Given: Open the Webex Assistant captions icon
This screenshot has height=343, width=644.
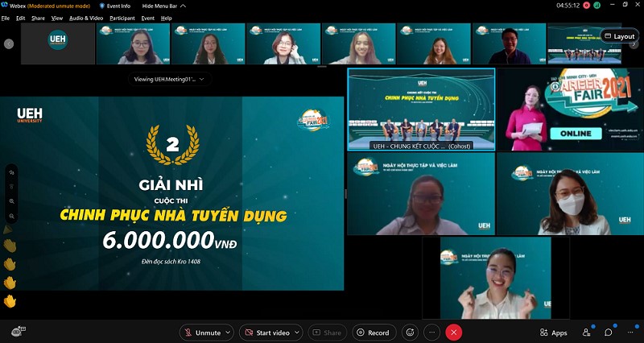Looking at the screenshot, I should pos(19,331).
